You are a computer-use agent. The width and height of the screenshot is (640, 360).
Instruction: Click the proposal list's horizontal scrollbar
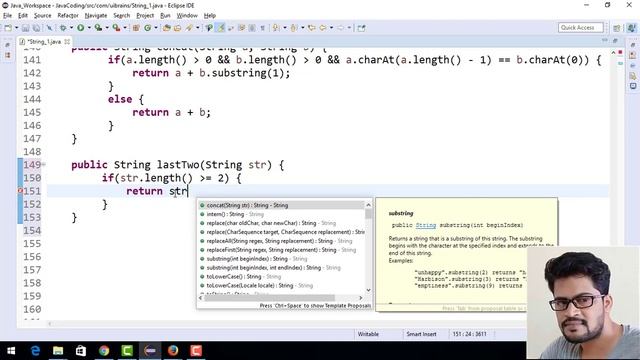[269, 298]
